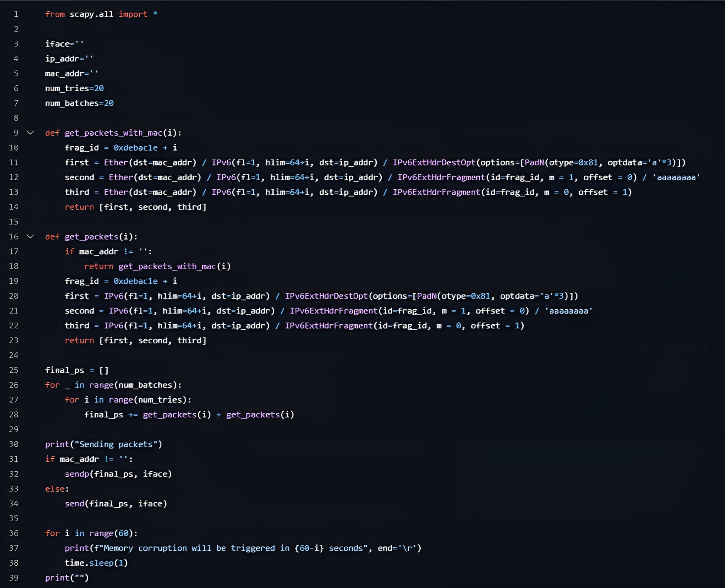Click 'time.sleep(1)' on line 38
Image resolution: width=725 pixels, height=588 pixels.
96,563
